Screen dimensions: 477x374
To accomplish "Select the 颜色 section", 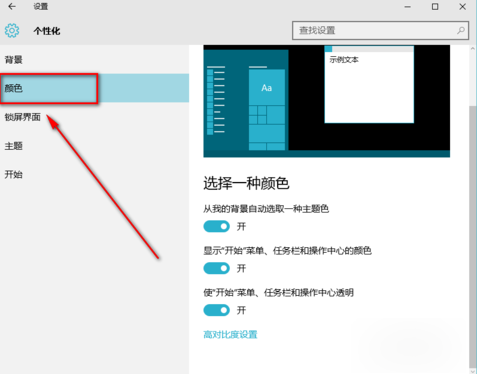I will tap(94, 88).
